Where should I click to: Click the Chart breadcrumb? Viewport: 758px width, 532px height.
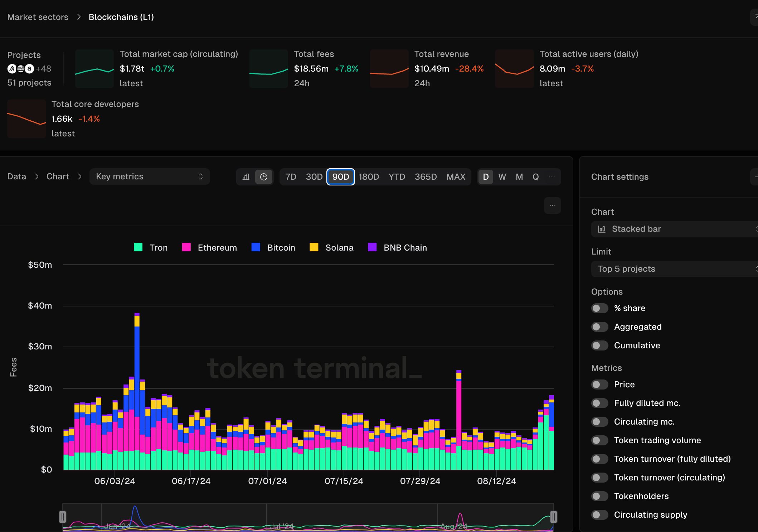[58, 176]
